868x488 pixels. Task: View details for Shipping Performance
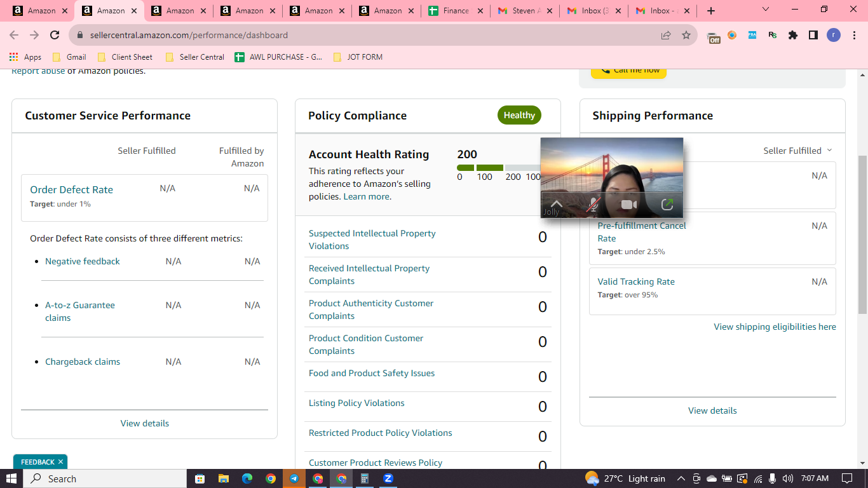(712, 410)
